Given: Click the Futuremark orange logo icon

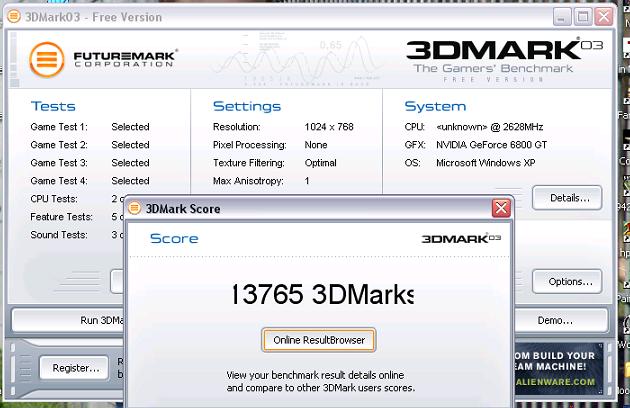Looking at the screenshot, I should point(47,59).
